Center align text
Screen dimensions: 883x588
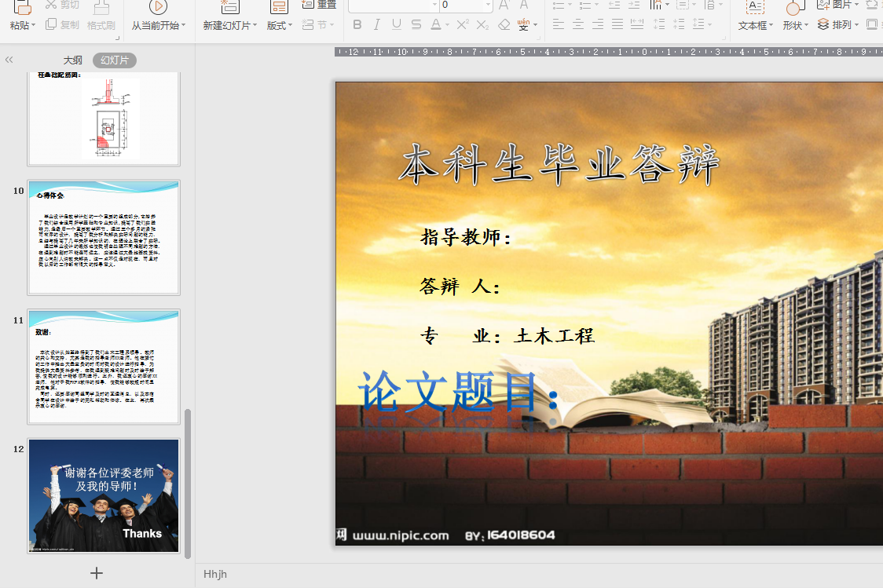click(577, 25)
